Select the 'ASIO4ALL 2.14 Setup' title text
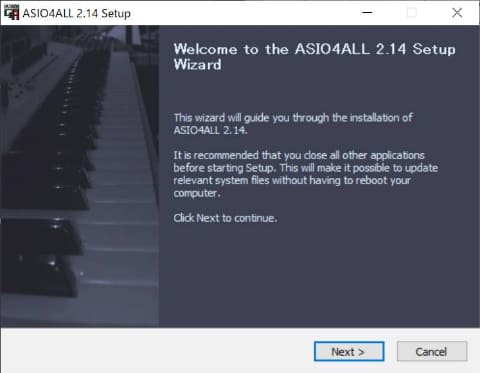The height and width of the screenshot is (373, 480). pos(76,13)
